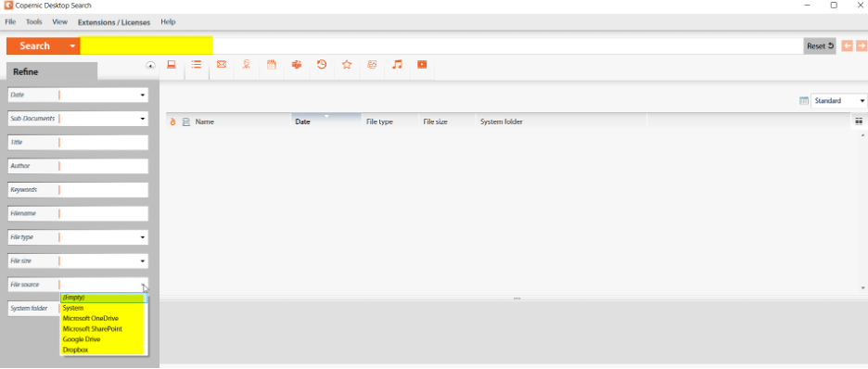The width and height of the screenshot is (868, 369).
Task: Click the main search query field
Action: coord(441,46)
